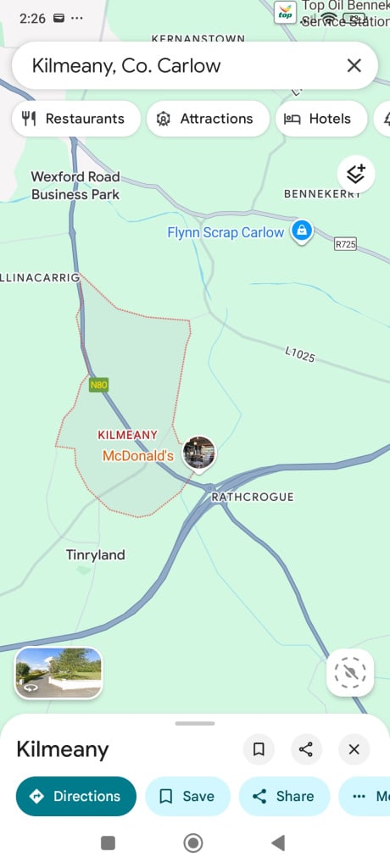The height and width of the screenshot is (868, 390).
Task: Tap the search field text Kilmeany, Co. Carlow
Action: (x=126, y=66)
